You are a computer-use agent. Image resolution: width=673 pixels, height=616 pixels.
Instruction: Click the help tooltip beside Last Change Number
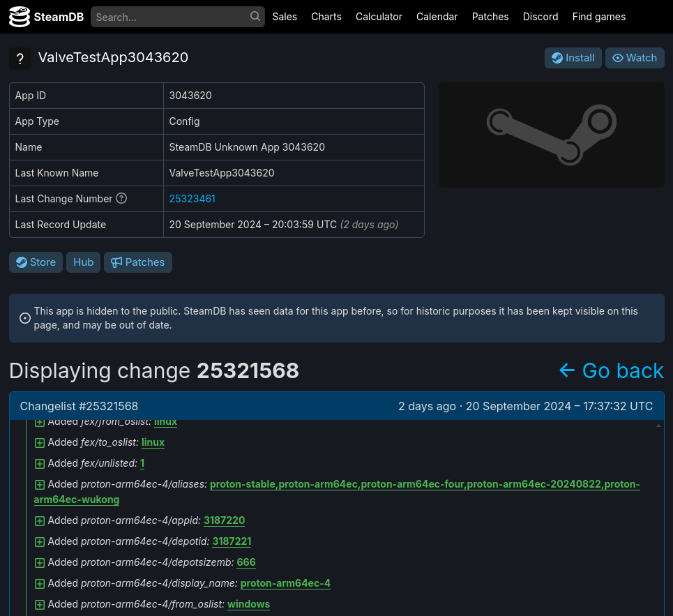pos(121,198)
